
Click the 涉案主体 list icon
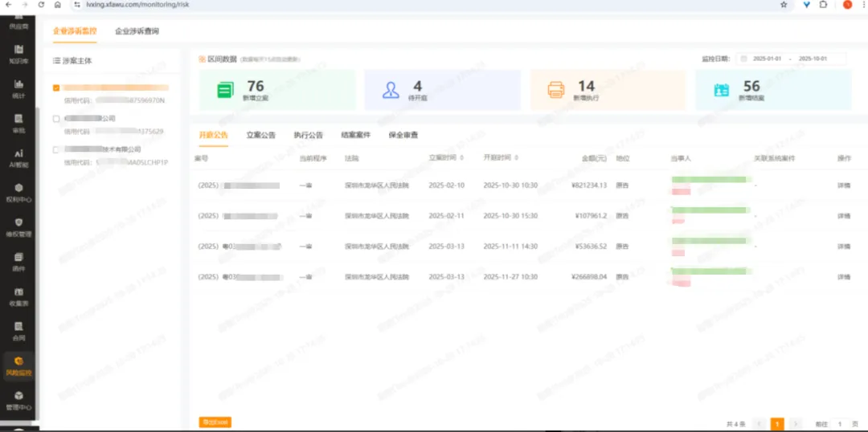56,61
